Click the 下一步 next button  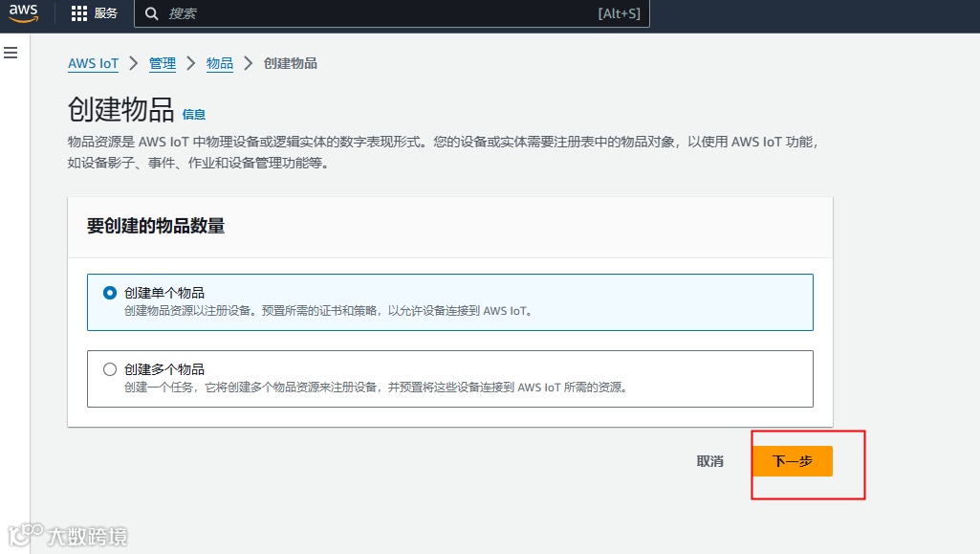[x=793, y=461]
